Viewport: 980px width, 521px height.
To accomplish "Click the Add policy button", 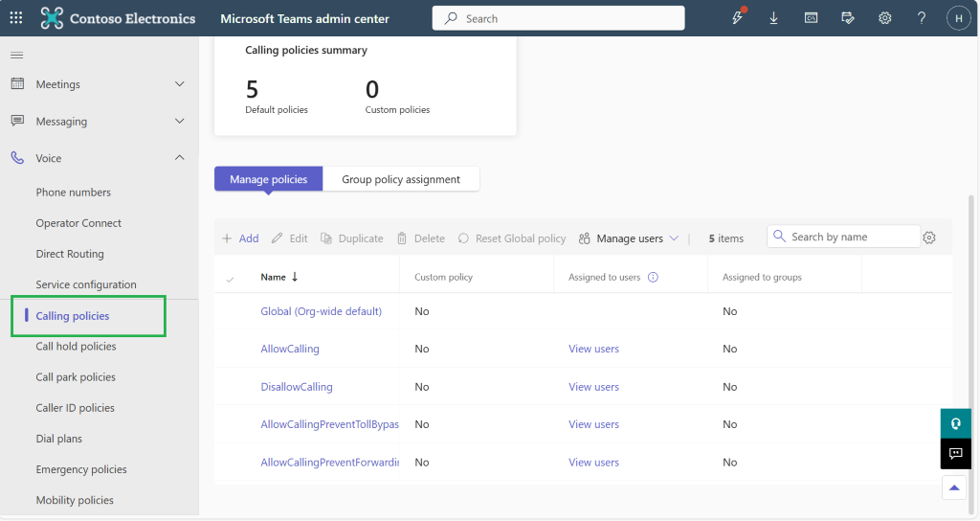I will tap(240, 238).
